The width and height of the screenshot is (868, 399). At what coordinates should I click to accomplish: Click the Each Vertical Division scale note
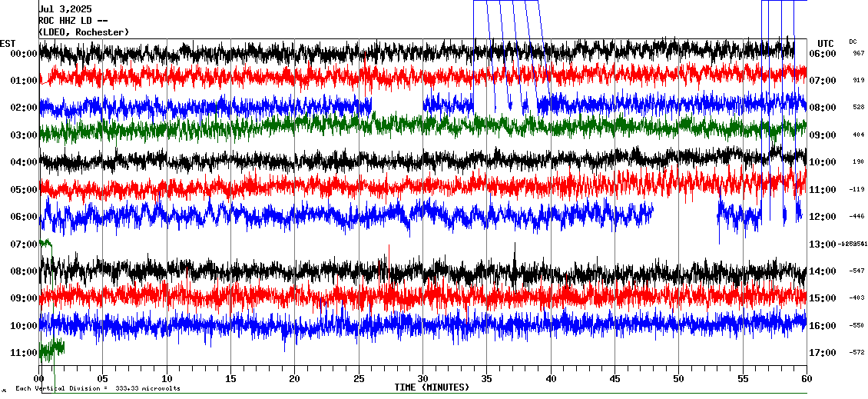click(x=98, y=388)
